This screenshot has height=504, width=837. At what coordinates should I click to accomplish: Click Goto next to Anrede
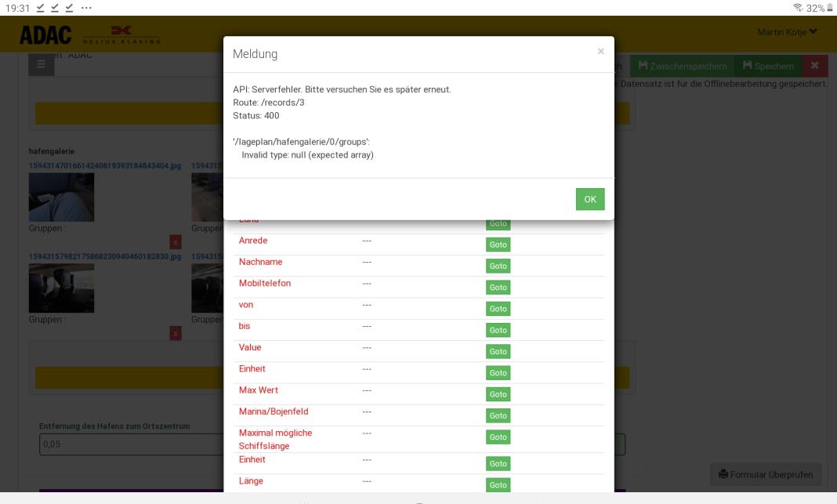[x=498, y=245]
